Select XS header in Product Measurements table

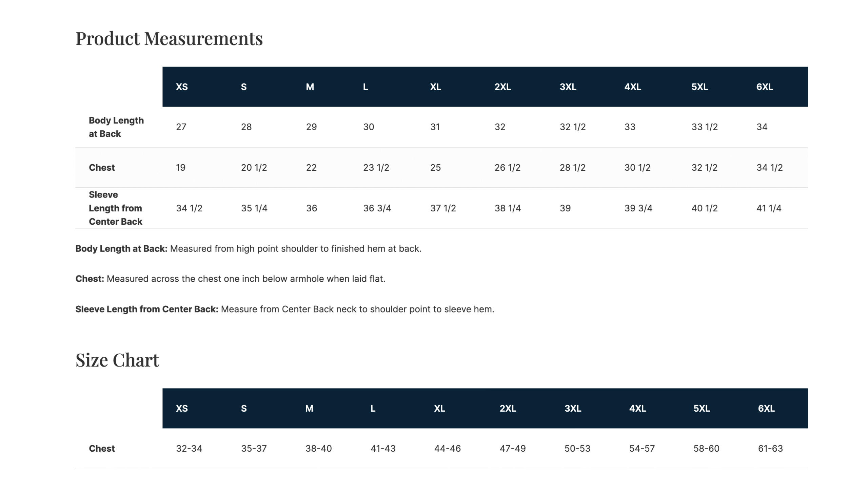pos(182,87)
